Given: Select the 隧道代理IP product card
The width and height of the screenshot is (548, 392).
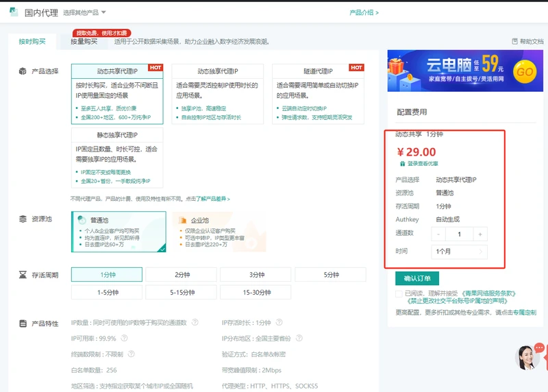Looking at the screenshot, I should point(318,94).
